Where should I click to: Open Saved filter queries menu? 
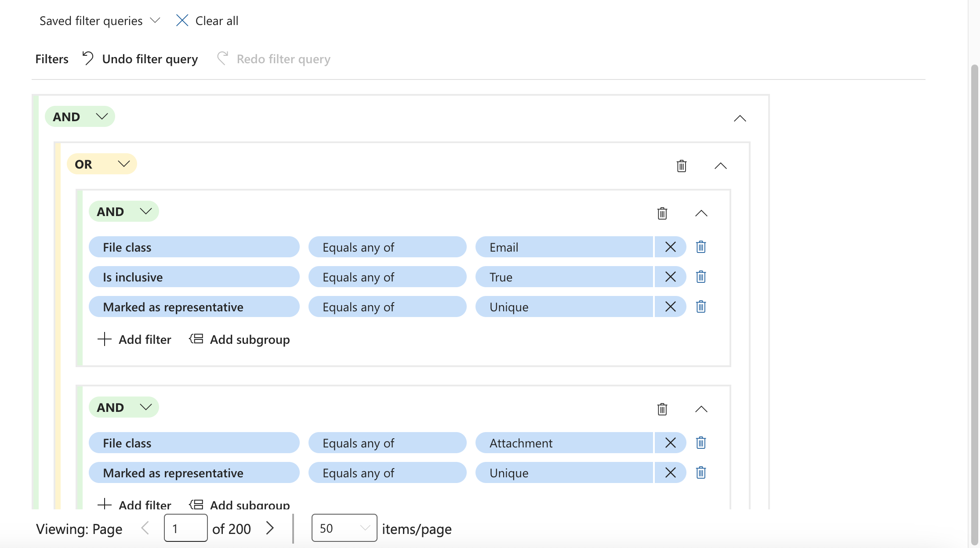tap(100, 21)
